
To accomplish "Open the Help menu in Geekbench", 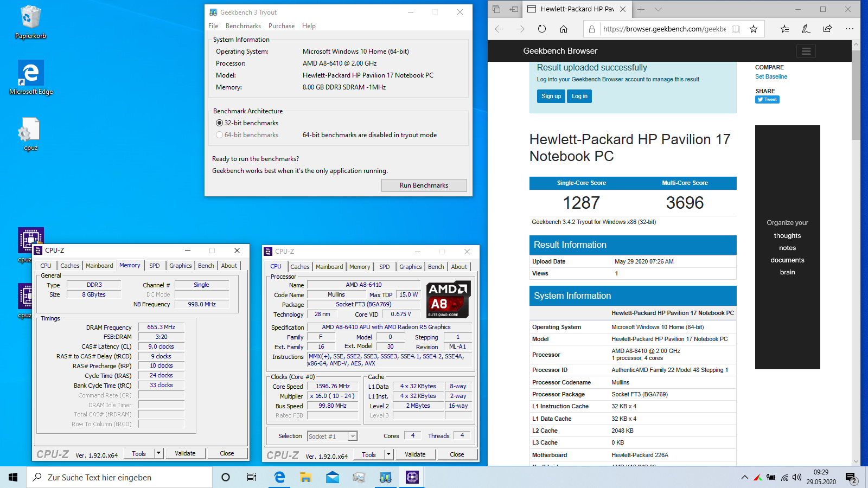I will 309,26.
